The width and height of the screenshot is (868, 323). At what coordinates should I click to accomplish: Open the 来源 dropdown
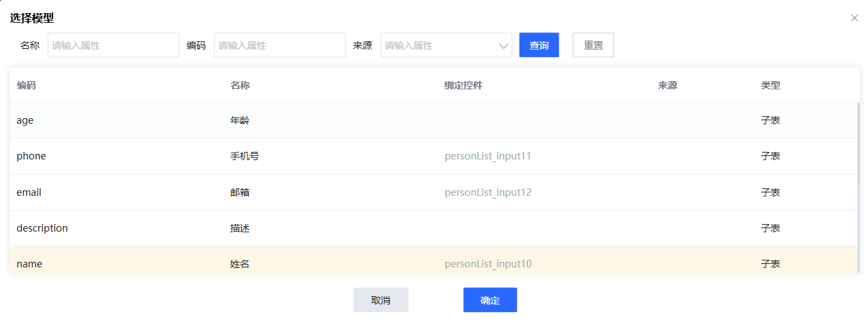coord(438,45)
